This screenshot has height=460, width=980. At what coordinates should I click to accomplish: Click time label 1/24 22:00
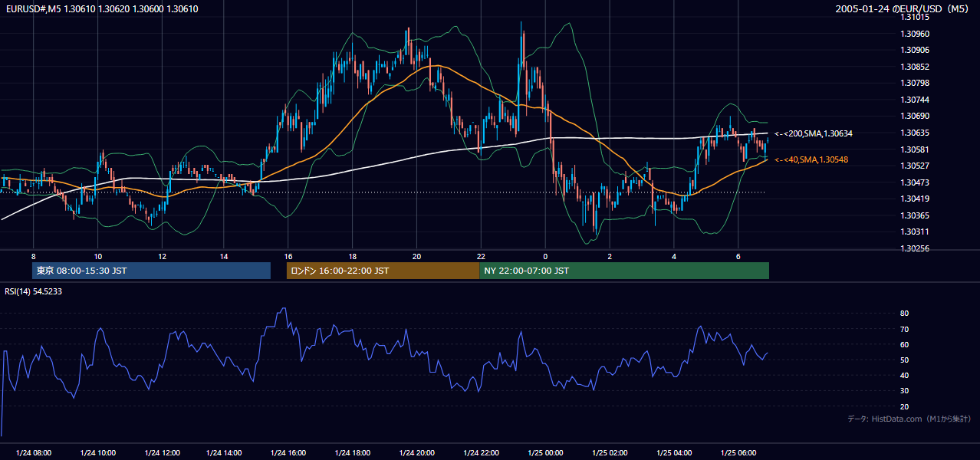(x=481, y=453)
